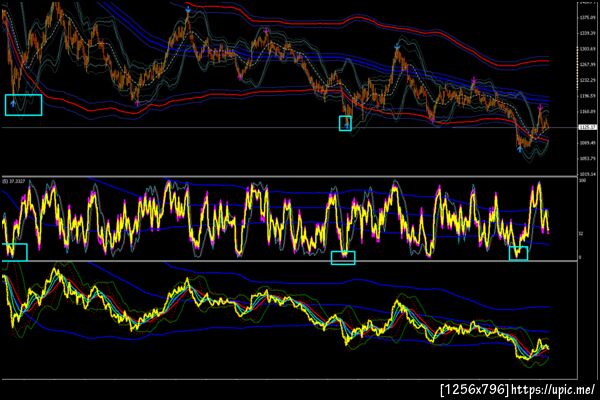
Task: Click the highlighted current price tag on price axis
Action: click(588, 127)
